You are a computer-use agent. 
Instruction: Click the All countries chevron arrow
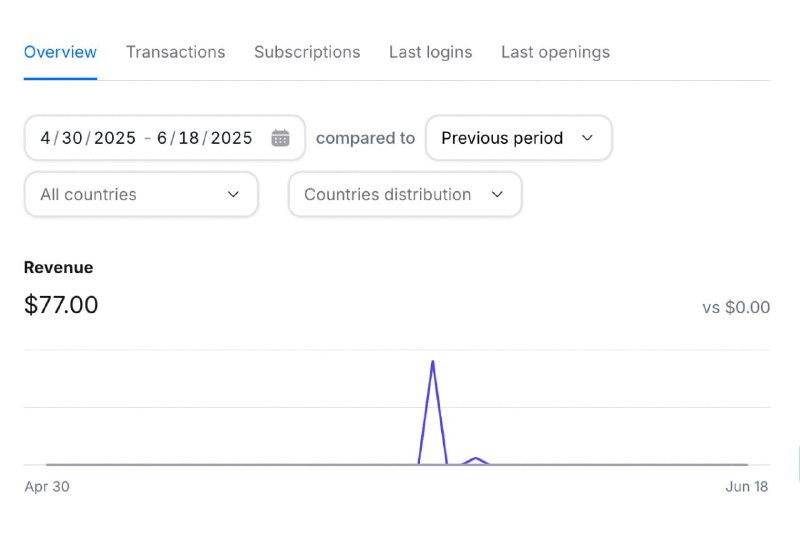[x=233, y=194]
